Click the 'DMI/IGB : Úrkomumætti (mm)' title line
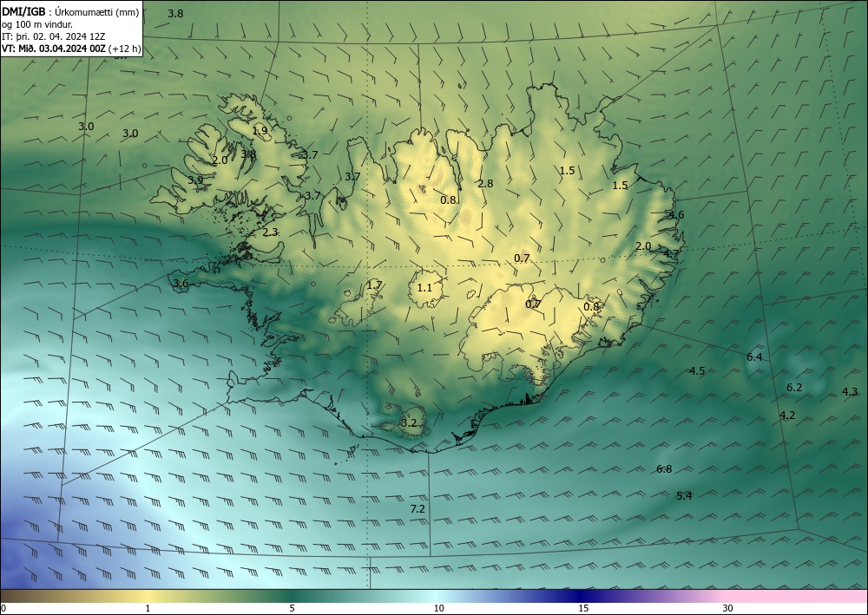 pyautogui.click(x=70, y=12)
